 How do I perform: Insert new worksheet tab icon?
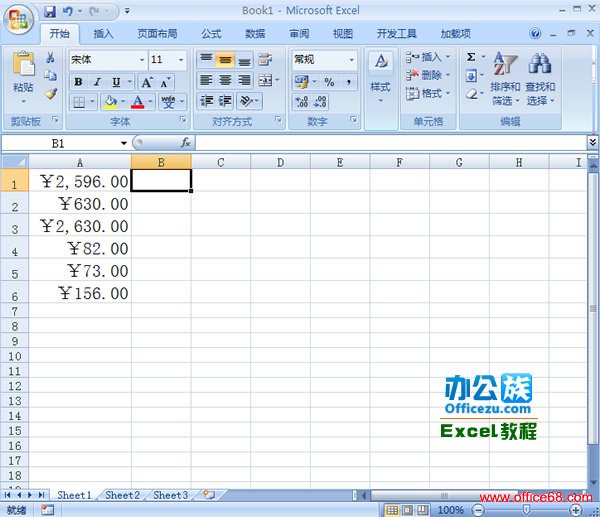(x=209, y=495)
